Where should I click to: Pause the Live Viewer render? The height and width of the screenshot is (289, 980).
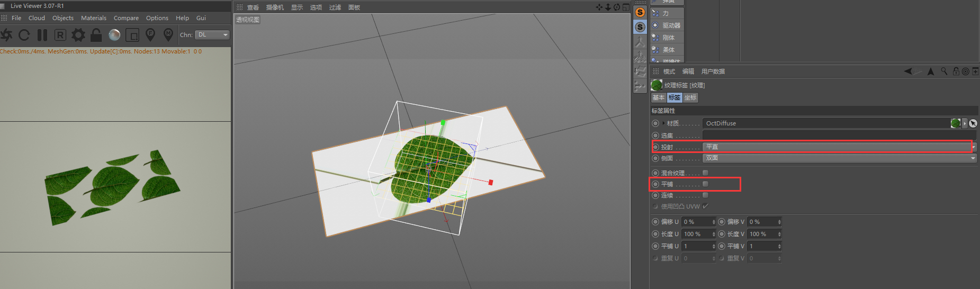[x=42, y=35]
